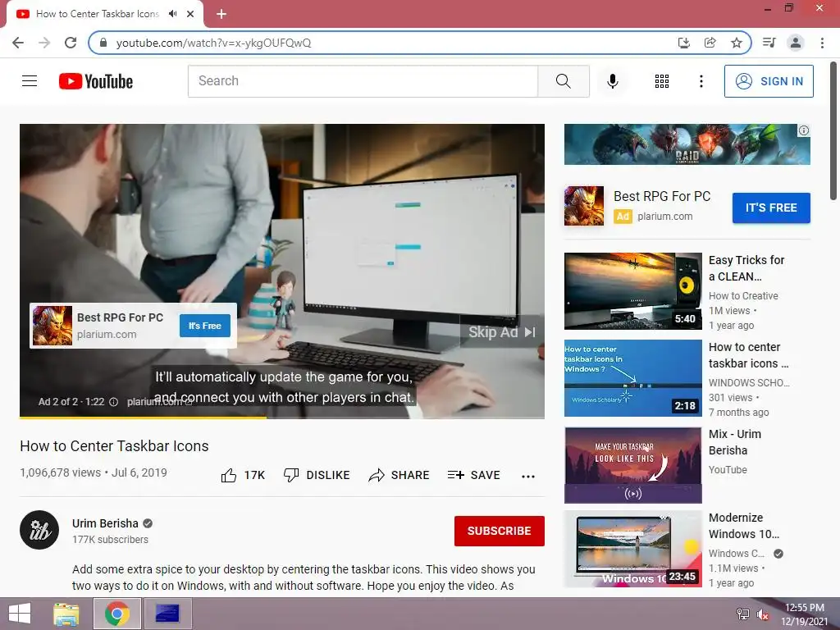Go back with the browser back arrow

pyautogui.click(x=18, y=43)
